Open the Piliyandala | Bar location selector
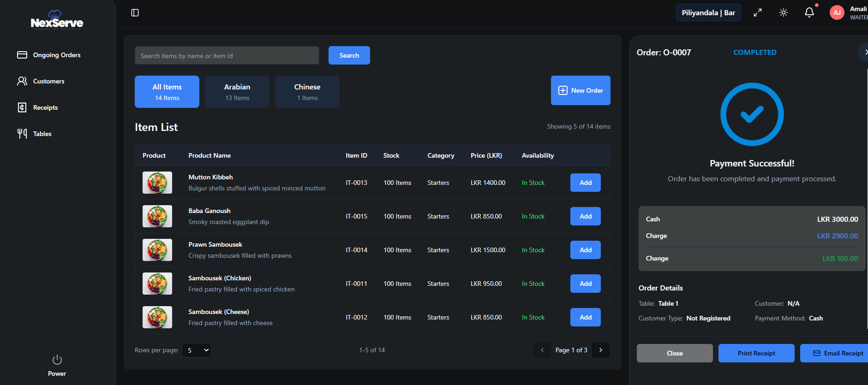This screenshot has height=385, width=868. (x=708, y=13)
